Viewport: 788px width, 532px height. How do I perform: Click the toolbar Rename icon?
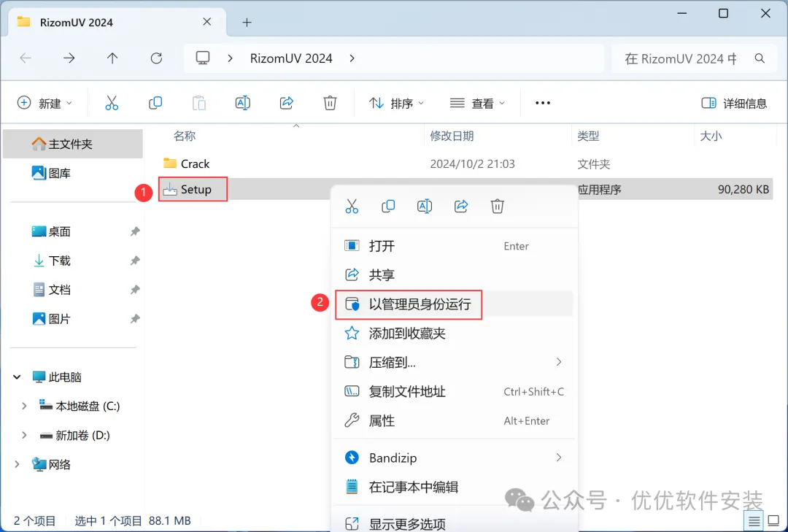243,103
